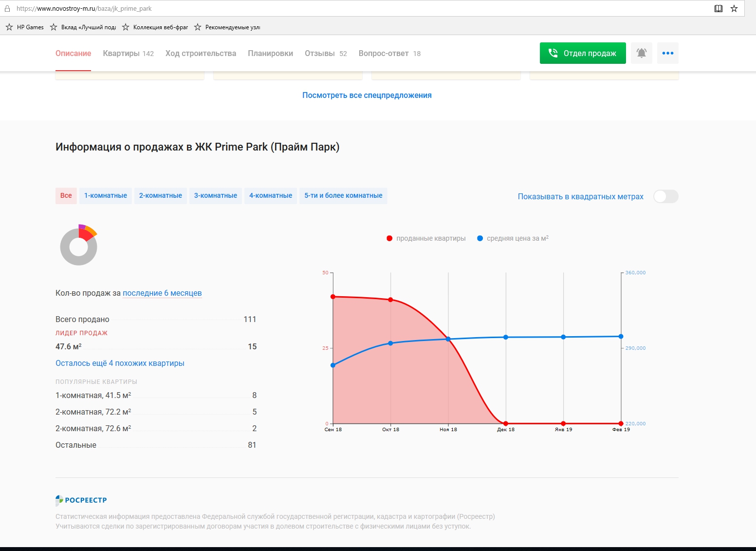Click text "Всего продано"
The width and height of the screenshot is (756, 551).
coord(82,320)
